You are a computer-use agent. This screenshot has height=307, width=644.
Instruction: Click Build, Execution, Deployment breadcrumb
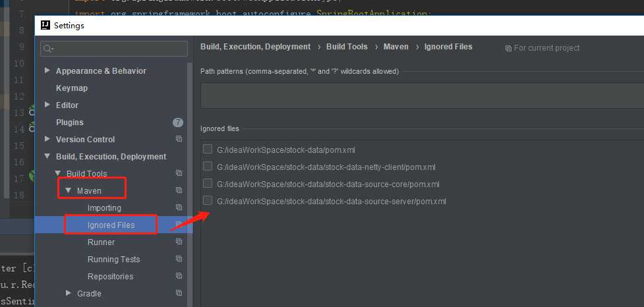coord(256,47)
